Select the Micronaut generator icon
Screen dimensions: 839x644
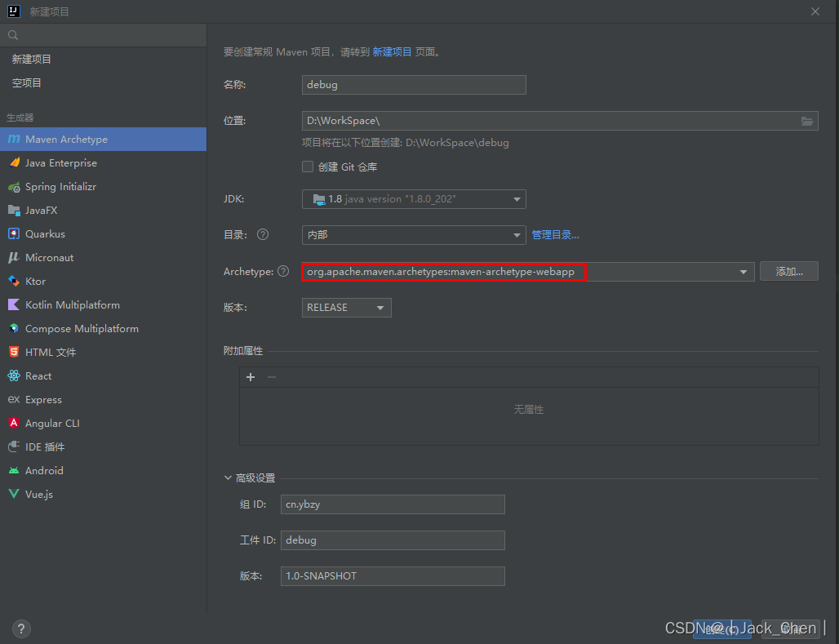[x=15, y=257]
